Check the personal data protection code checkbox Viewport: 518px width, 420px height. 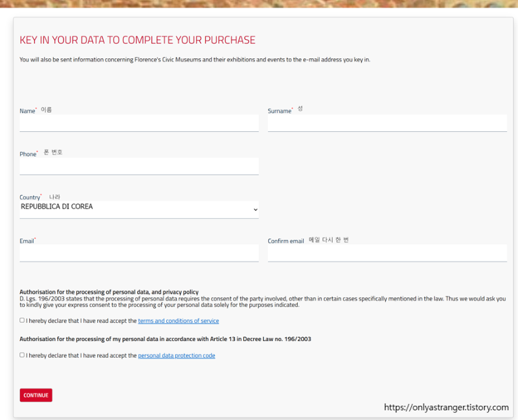pos(22,355)
